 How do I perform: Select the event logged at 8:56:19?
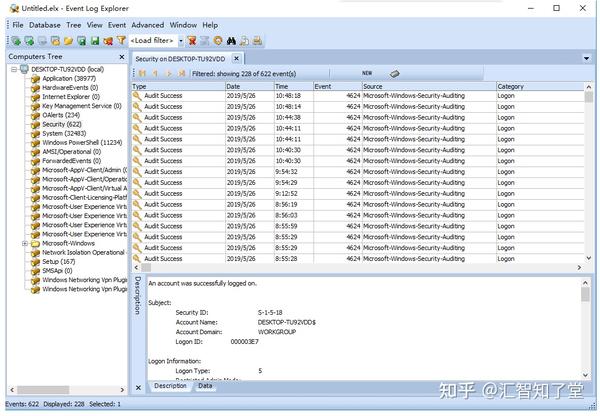tap(358, 205)
